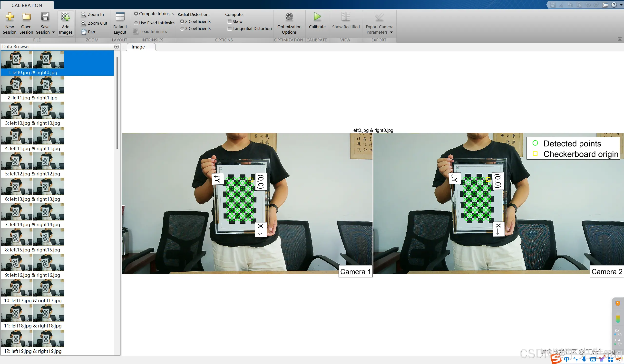Activate the Pan hand tool
Image resolution: width=624 pixels, height=364 pixels.
tap(88, 32)
